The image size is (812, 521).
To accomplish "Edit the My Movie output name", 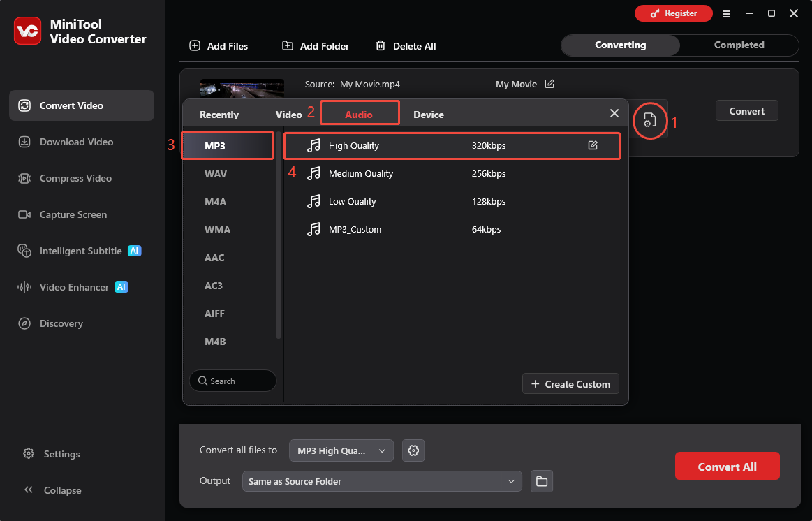I will click(549, 84).
